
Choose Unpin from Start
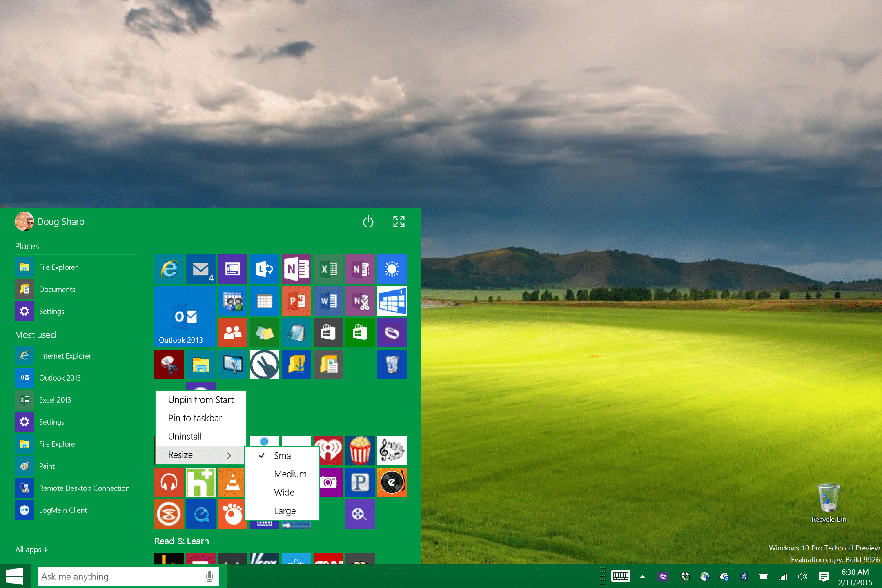coord(200,400)
